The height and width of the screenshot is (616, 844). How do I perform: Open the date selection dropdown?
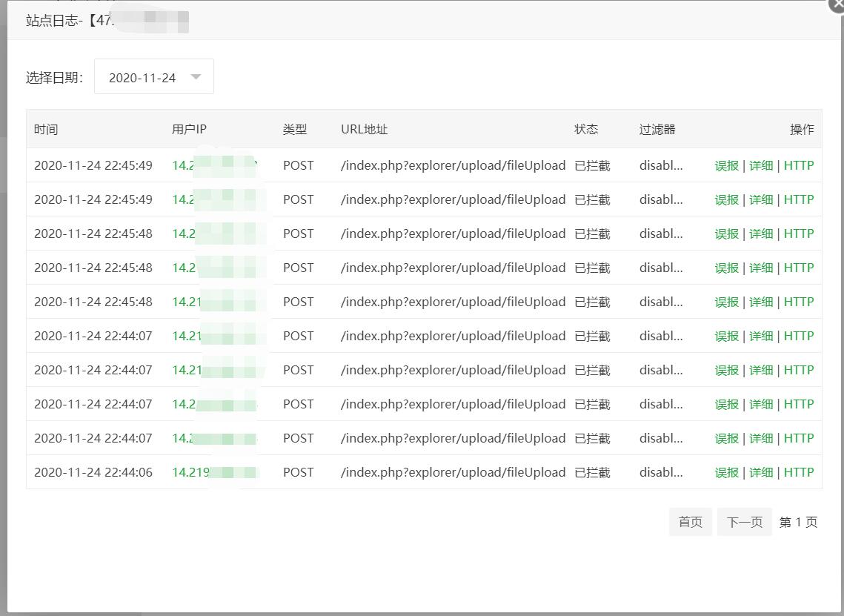pos(153,77)
